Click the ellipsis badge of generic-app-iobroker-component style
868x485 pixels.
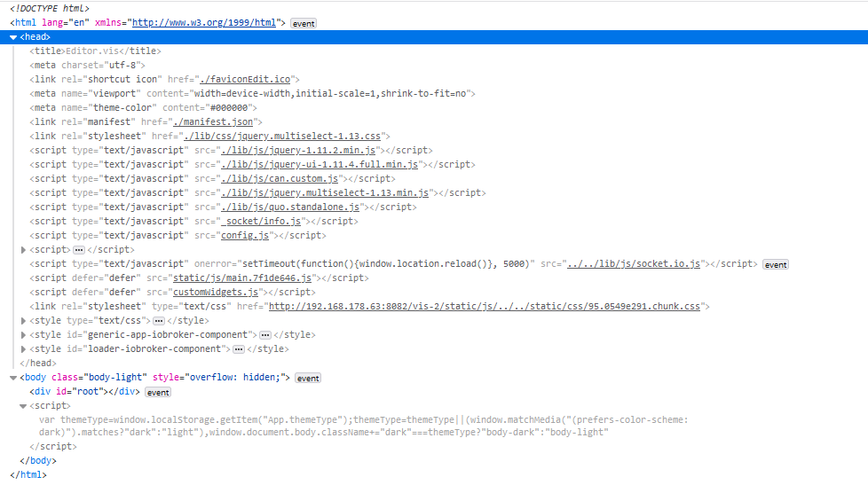point(264,335)
